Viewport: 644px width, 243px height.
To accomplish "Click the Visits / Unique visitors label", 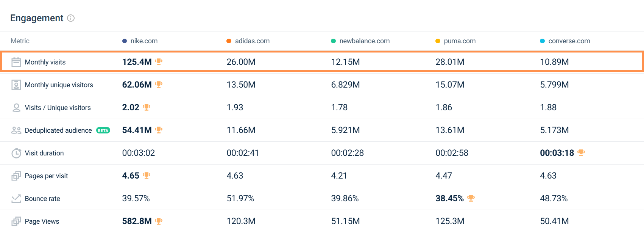I will pyautogui.click(x=58, y=108).
